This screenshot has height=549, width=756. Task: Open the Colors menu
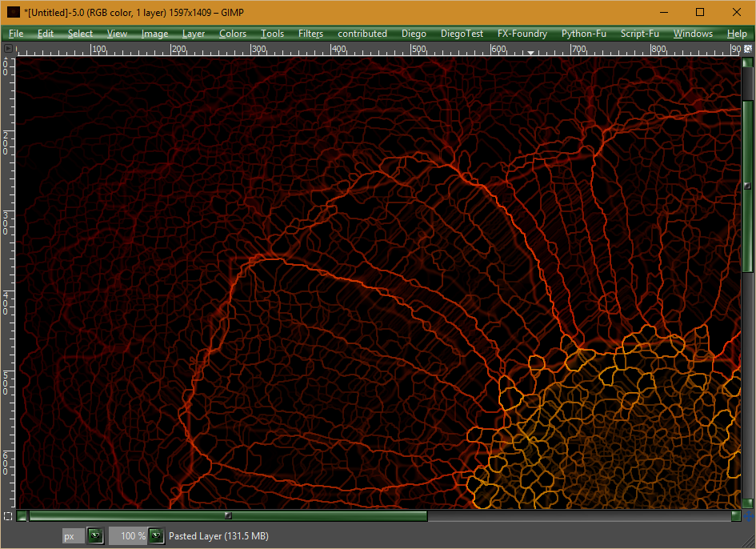pos(233,34)
